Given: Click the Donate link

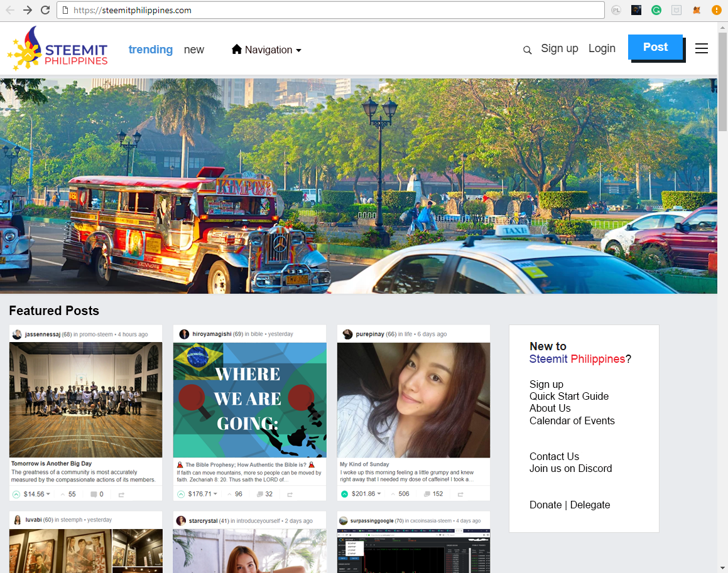Looking at the screenshot, I should [x=546, y=505].
